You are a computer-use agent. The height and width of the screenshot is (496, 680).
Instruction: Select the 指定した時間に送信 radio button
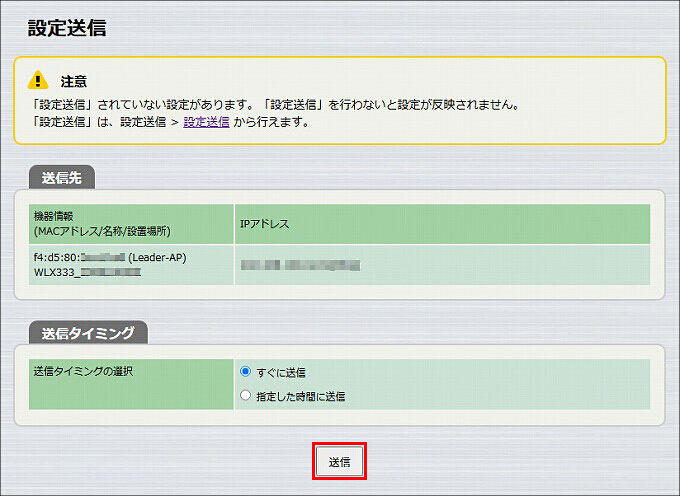[245, 395]
